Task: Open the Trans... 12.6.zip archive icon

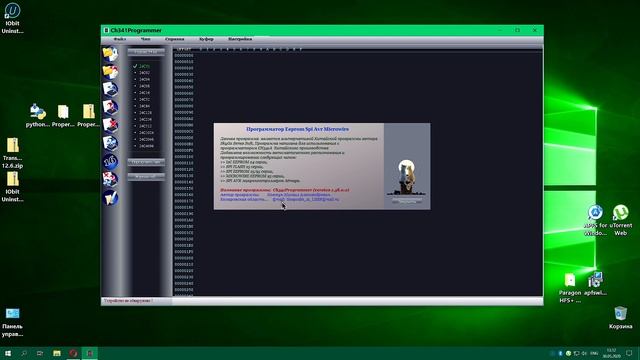Action: 12,153
